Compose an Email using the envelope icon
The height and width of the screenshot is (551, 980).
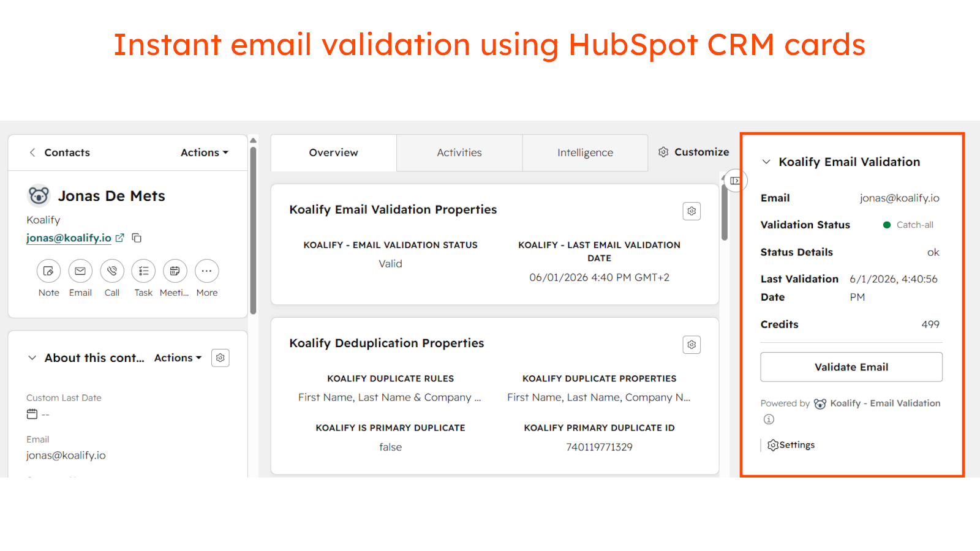(80, 271)
